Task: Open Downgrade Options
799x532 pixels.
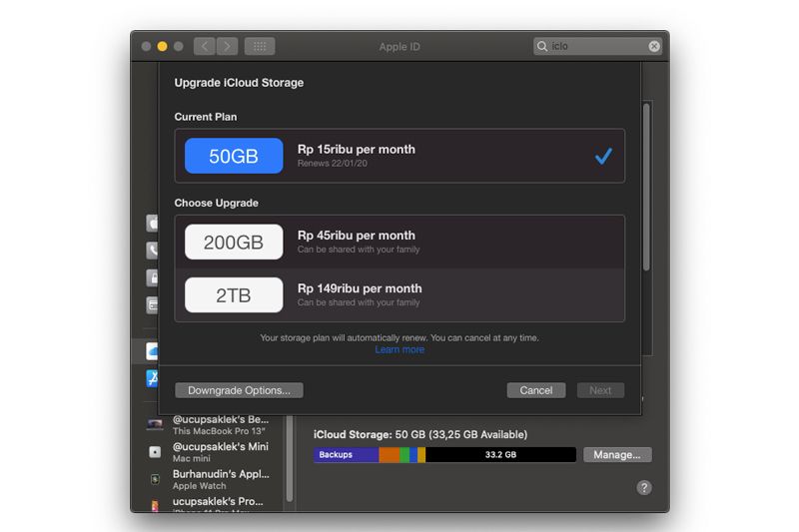Action: click(239, 390)
